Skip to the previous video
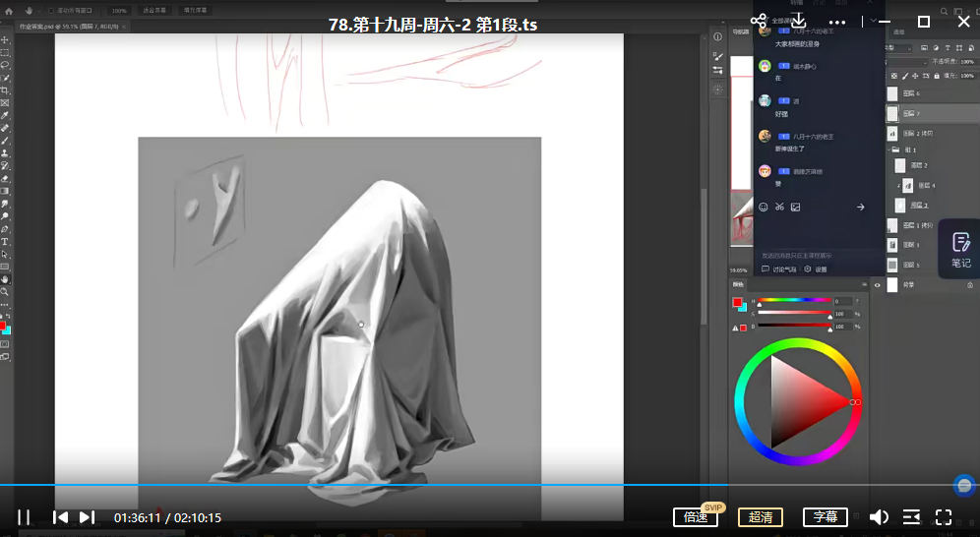This screenshot has width=980, height=537. point(60,517)
